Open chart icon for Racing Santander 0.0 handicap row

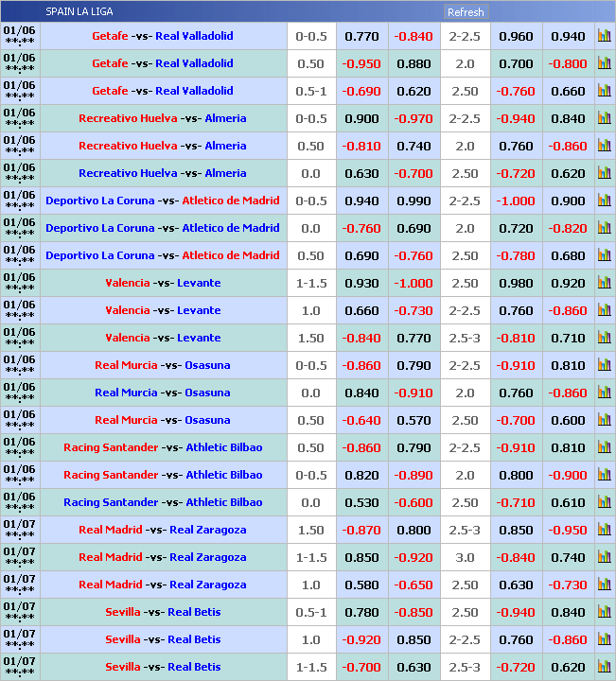tap(604, 503)
